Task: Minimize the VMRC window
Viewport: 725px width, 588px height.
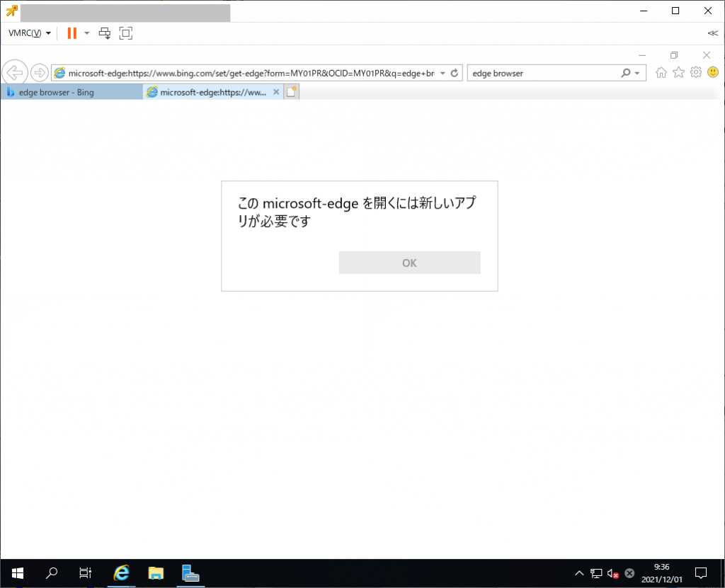Action: 644,11
